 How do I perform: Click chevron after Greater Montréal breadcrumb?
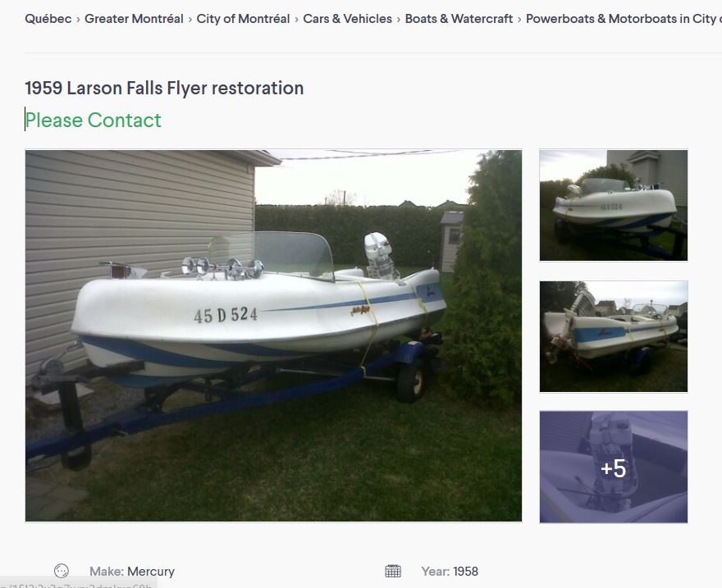[190, 20]
